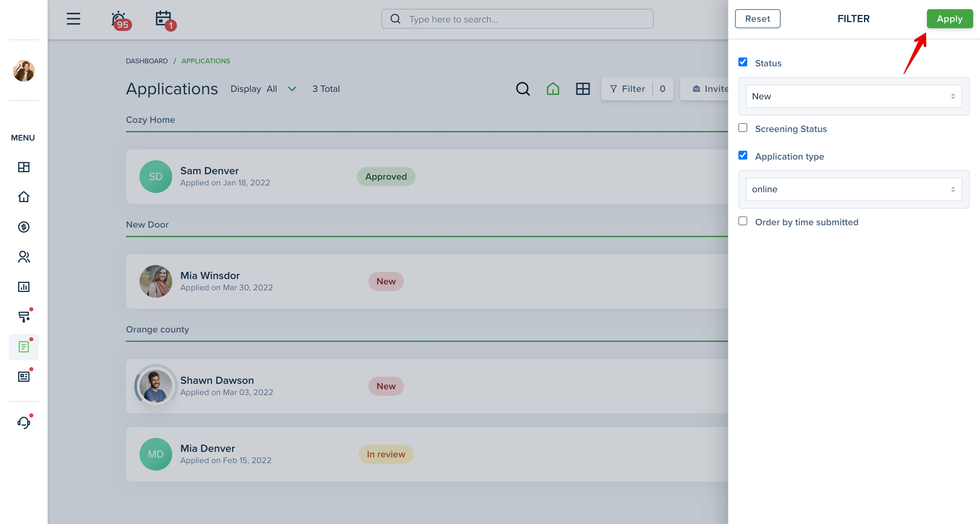Image resolution: width=980 pixels, height=524 pixels.
Task: Click Mia Winsdor's New status badge
Action: (386, 281)
